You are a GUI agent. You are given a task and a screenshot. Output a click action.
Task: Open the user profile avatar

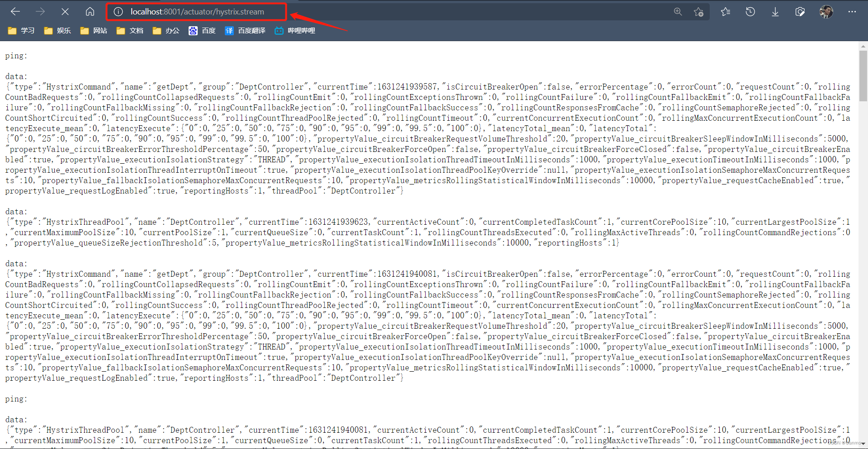(x=826, y=12)
